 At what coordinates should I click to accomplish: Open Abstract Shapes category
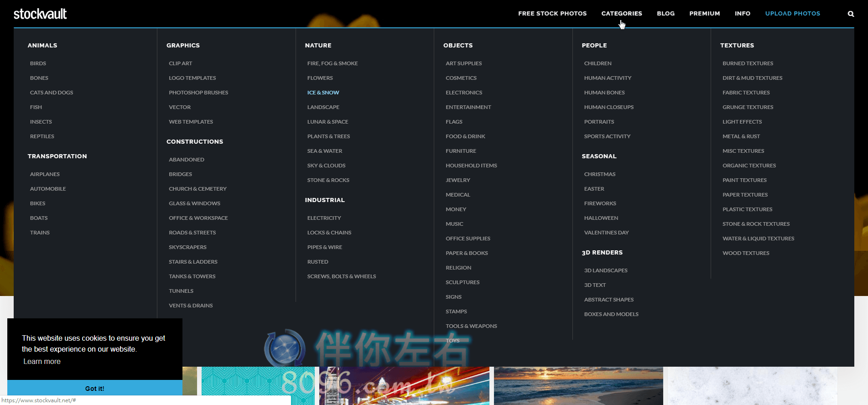coord(609,300)
